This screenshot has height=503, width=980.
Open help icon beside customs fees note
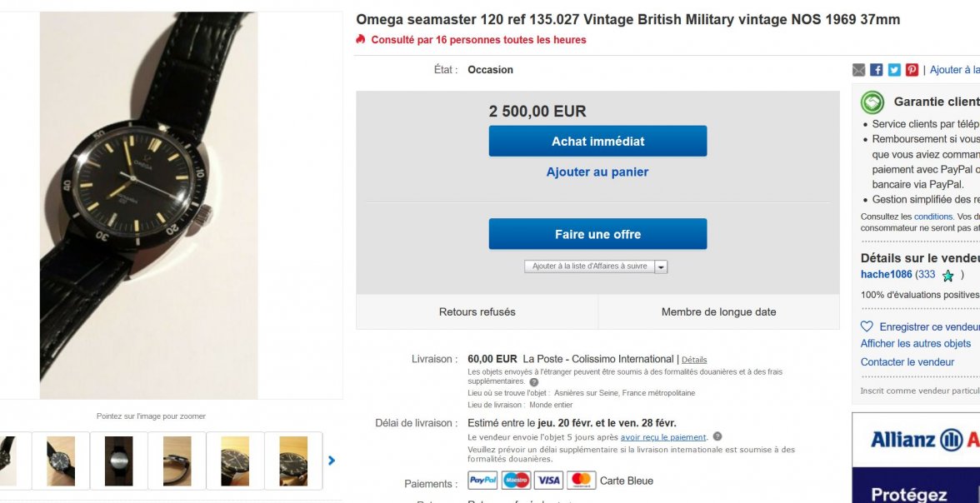[x=534, y=382]
